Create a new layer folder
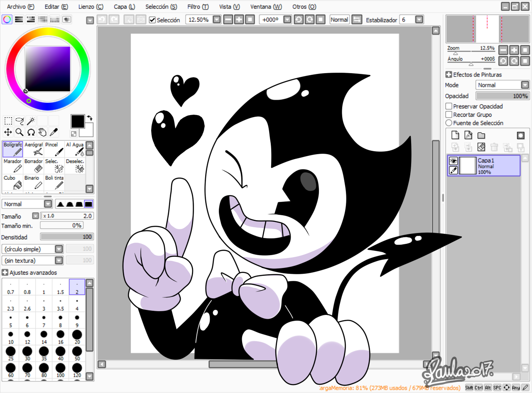The width and height of the screenshot is (532, 393). [481, 135]
